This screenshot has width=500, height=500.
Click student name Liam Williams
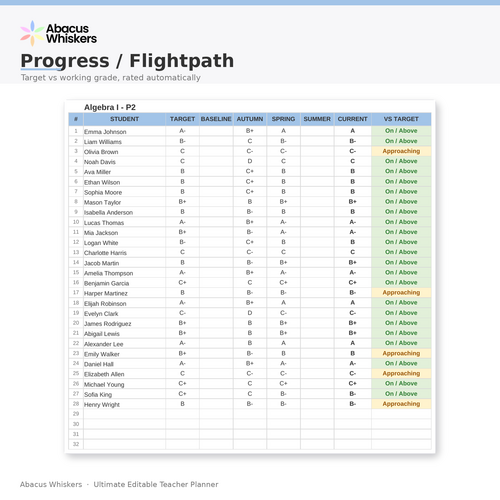click(103, 142)
